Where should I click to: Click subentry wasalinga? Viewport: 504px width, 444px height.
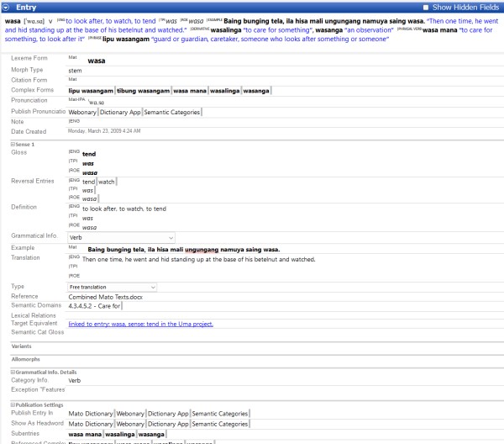120,435
